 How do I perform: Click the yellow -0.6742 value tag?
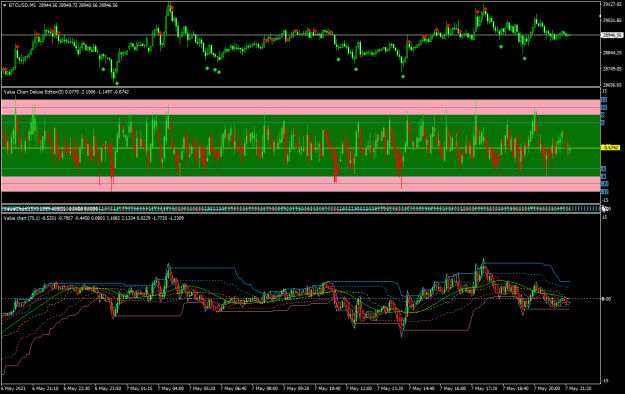click(610, 148)
